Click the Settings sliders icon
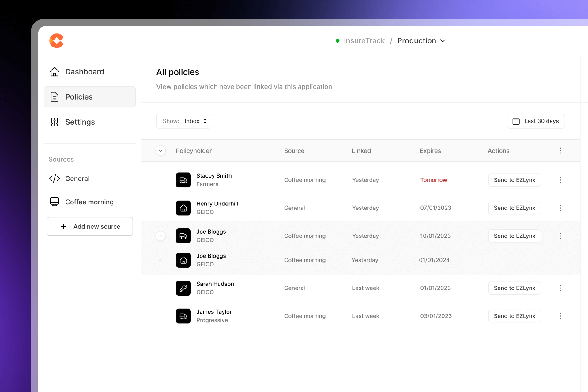The height and width of the screenshot is (392, 588). pos(55,122)
